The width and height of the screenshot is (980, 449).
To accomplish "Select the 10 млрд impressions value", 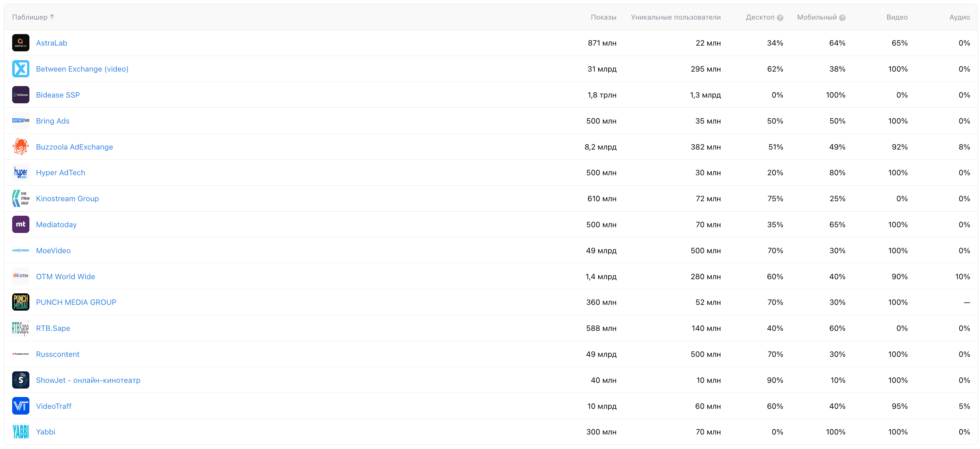I will coord(602,406).
